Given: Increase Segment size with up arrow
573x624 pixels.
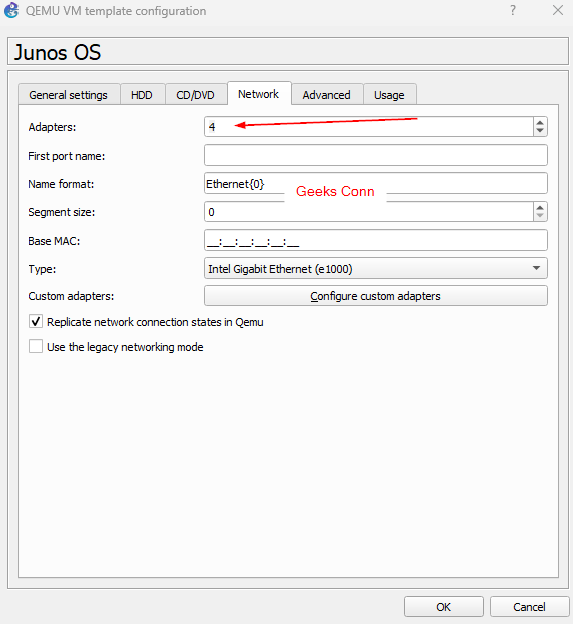Looking at the screenshot, I should [540, 208].
